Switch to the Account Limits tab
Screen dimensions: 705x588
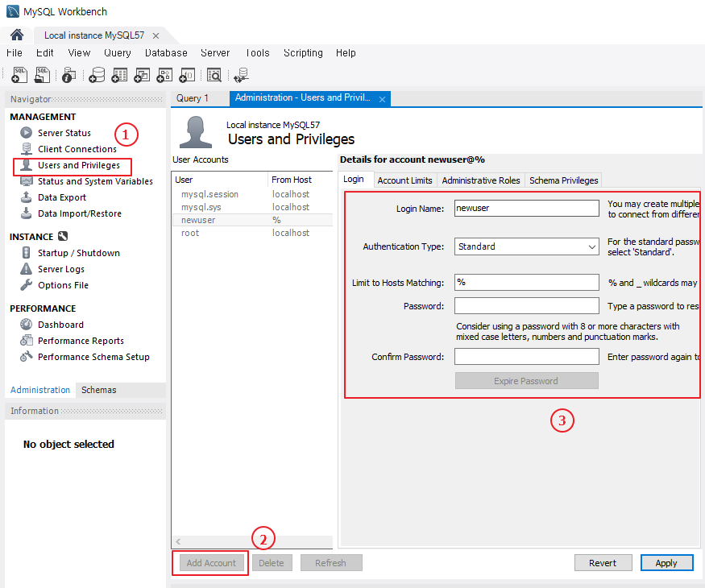(x=404, y=180)
